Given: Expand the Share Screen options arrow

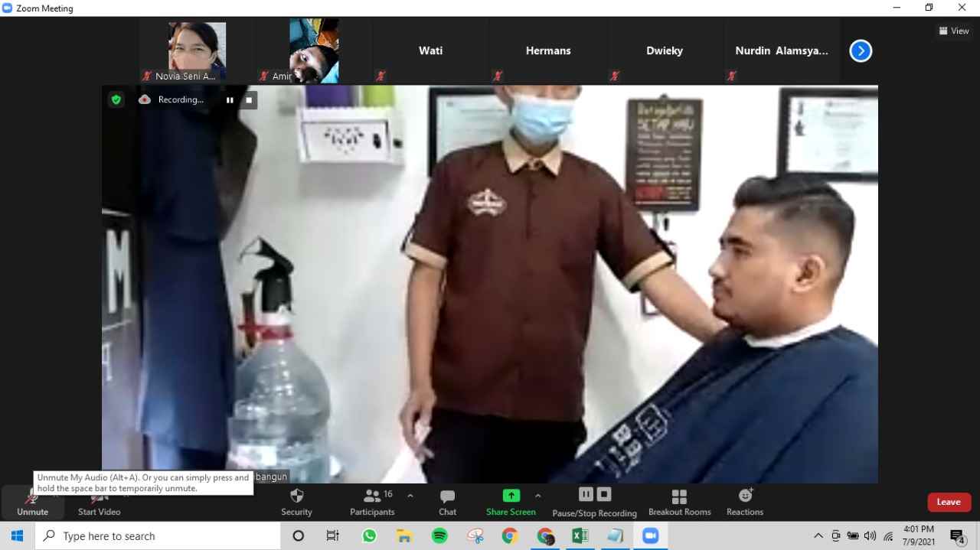Looking at the screenshot, I should point(537,496).
